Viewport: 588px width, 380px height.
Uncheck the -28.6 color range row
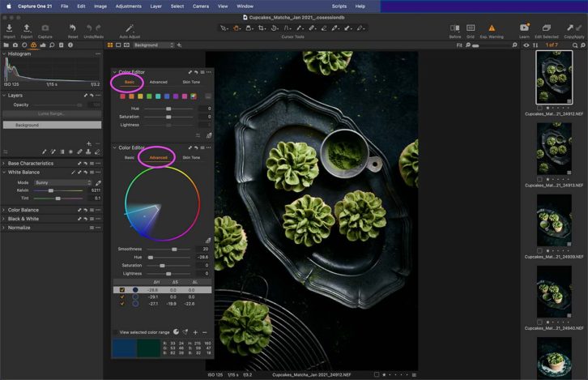(121, 290)
